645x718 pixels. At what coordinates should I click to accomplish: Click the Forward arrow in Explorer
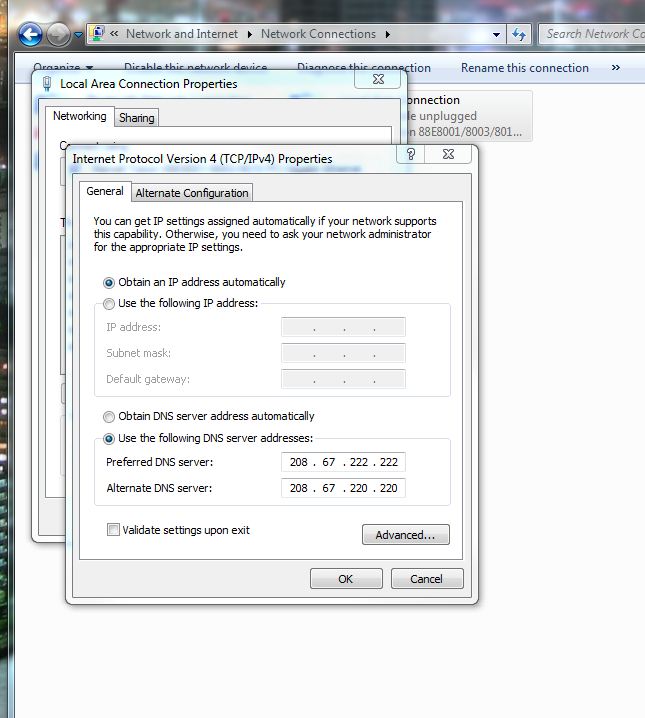coord(58,34)
